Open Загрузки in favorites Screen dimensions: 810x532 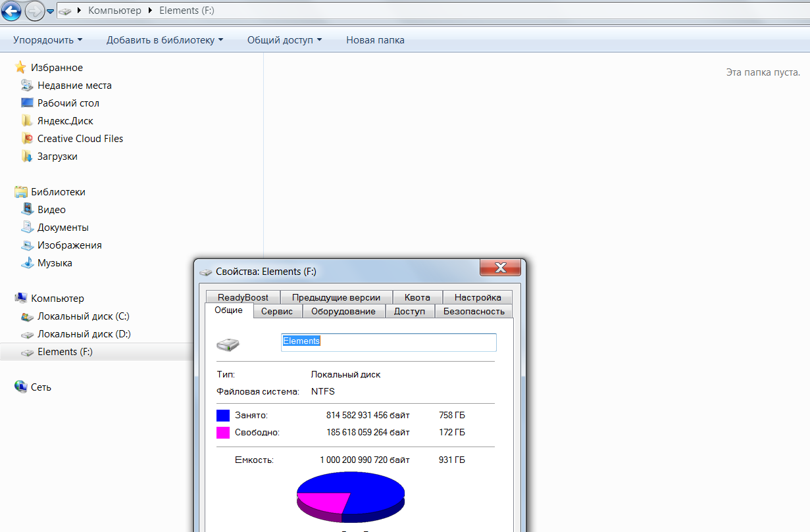click(x=57, y=157)
